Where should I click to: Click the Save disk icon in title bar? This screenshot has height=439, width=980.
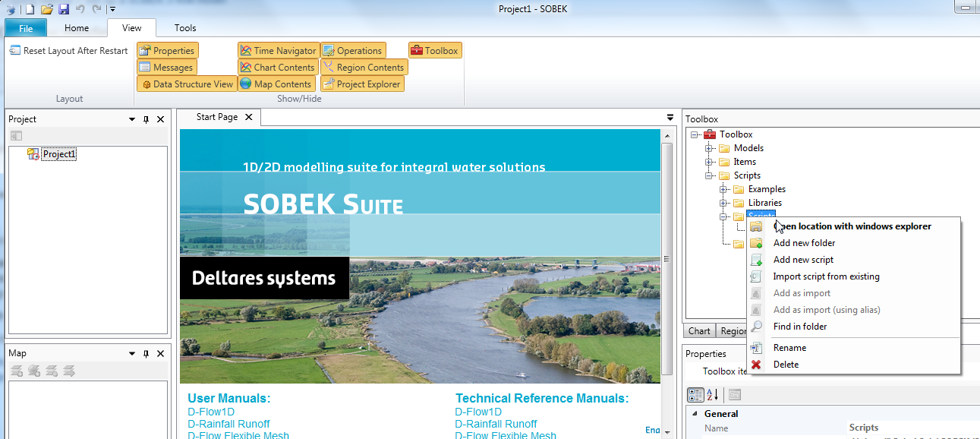click(64, 9)
